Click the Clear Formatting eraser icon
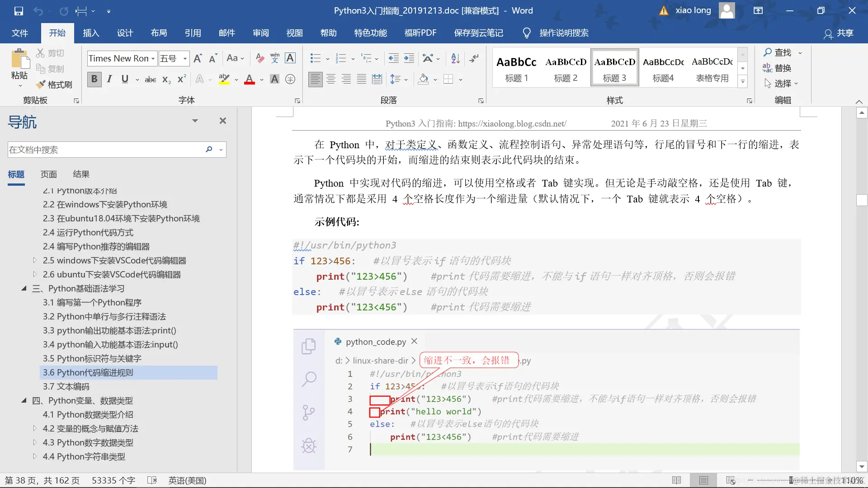Screen dimensions: 868x488 (259, 58)
